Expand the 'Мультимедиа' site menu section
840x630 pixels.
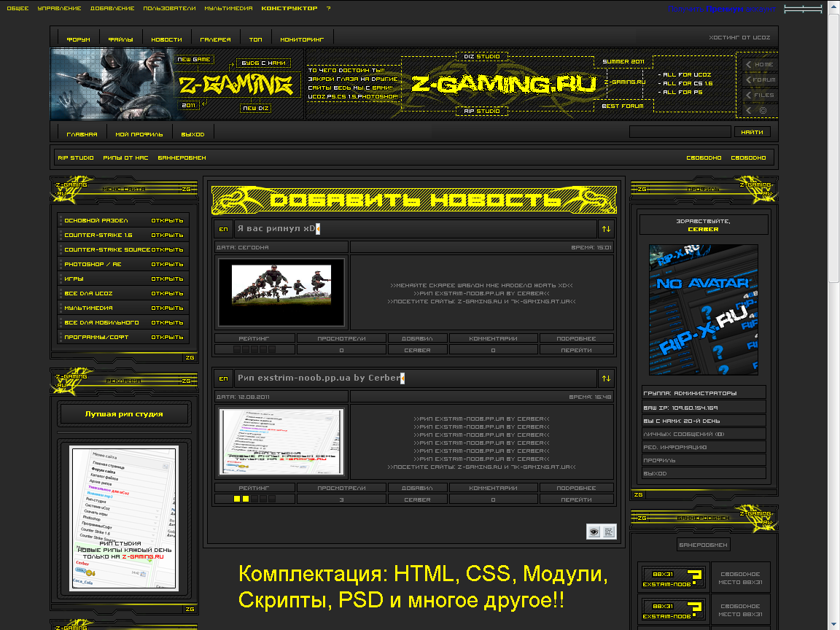pos(167,308)
